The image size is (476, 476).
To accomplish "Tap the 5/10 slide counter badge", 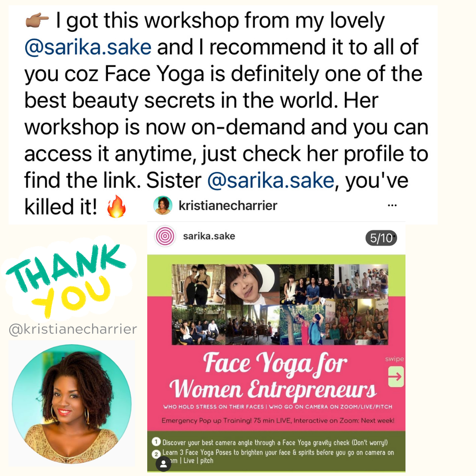I will pos(381,238).
